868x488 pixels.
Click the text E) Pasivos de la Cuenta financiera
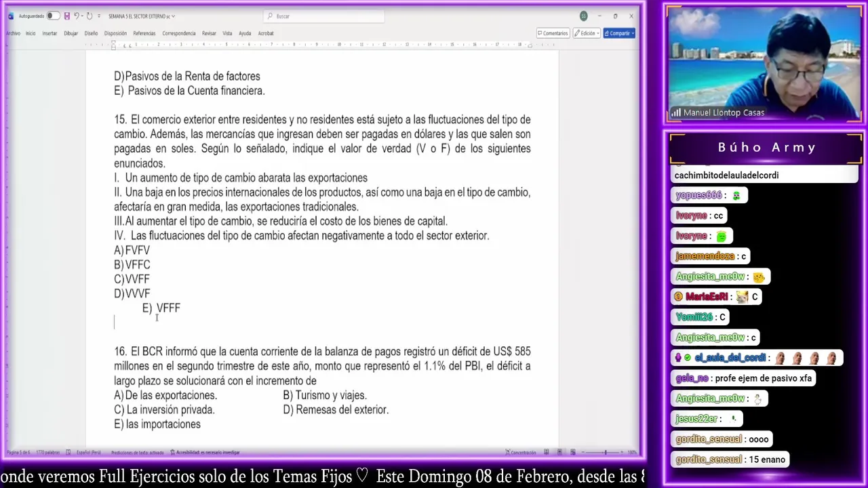(x=189, y=91)
